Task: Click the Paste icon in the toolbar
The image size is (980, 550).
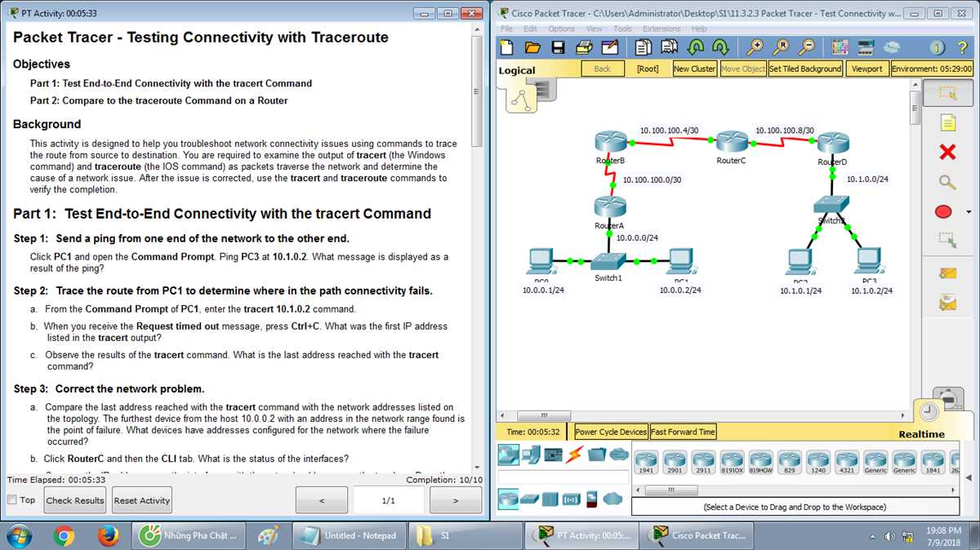Action: point(670,47)
